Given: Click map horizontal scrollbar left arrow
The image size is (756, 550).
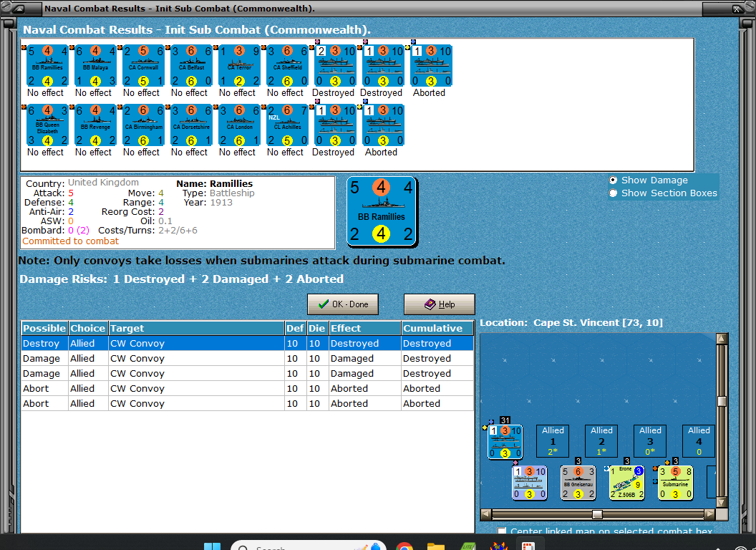Looking at the screenshot, I should [486, 514].
